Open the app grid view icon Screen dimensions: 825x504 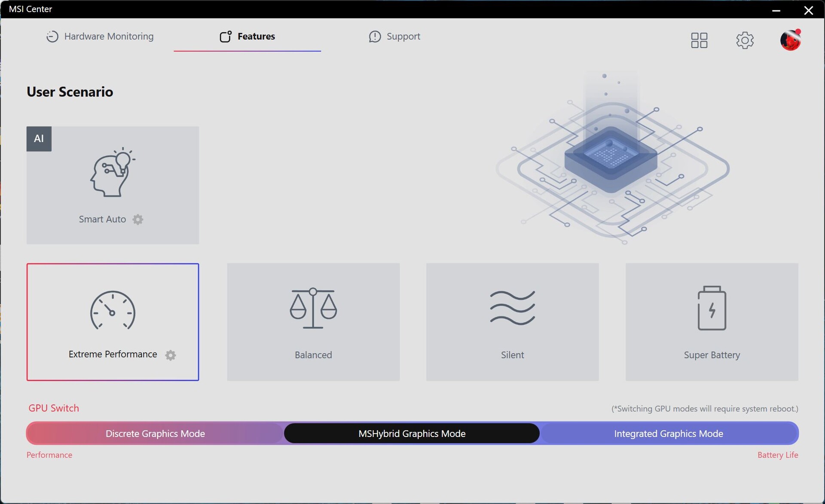699,40
